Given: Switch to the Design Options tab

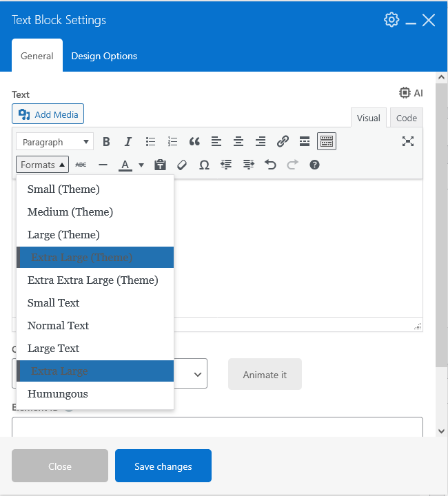Looking at the screenshot, I should click(x=104, y=56).
